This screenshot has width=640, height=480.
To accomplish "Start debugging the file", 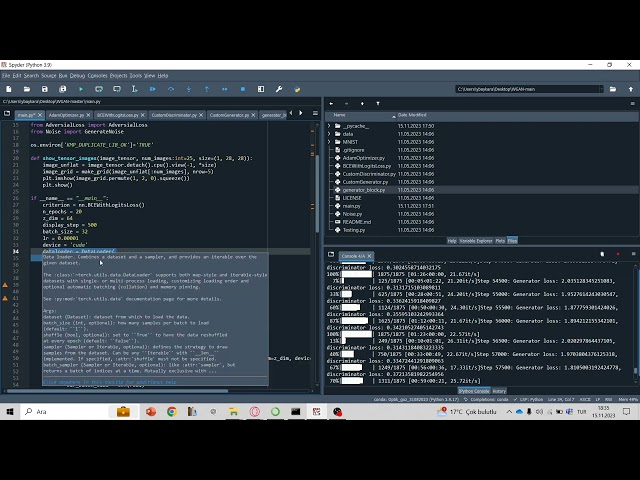I will pyautogui.click(x=153, y=89).
